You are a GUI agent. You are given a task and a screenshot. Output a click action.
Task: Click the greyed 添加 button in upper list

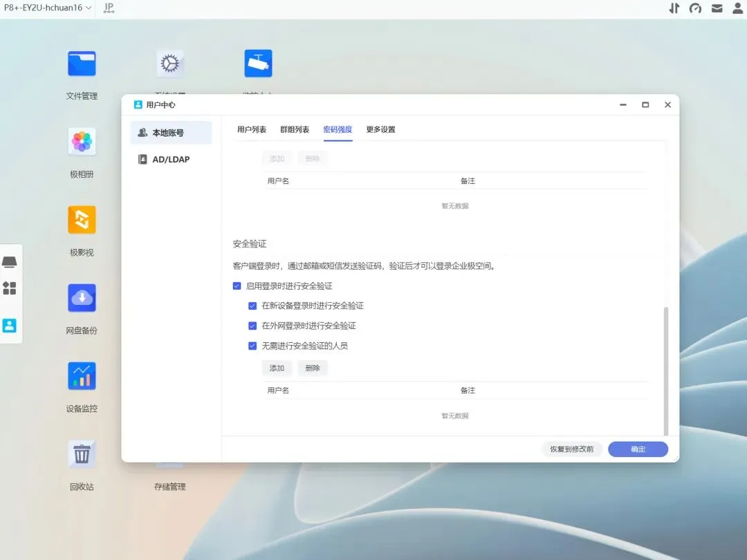coord(277,158)
